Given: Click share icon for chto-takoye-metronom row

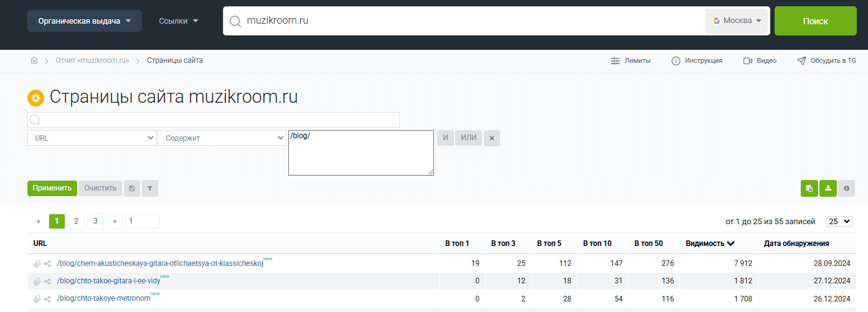Looking at the screenshot, I should pos(48,299).
